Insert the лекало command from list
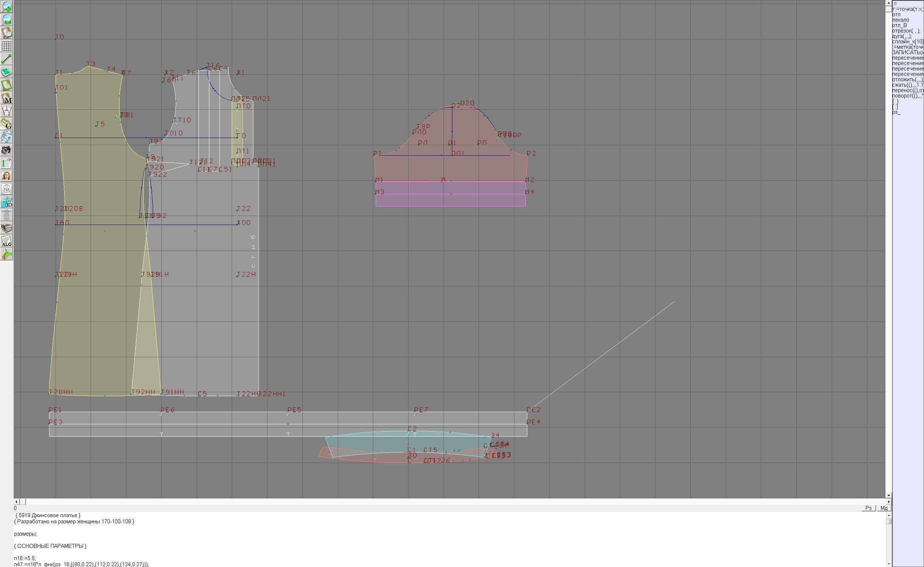 (x=901, y=20)
